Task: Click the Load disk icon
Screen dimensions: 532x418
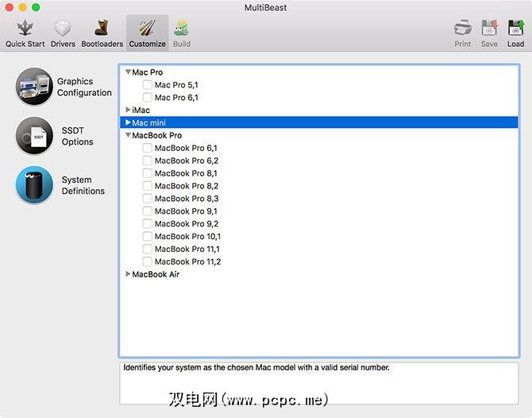Action: coord(515,29)
